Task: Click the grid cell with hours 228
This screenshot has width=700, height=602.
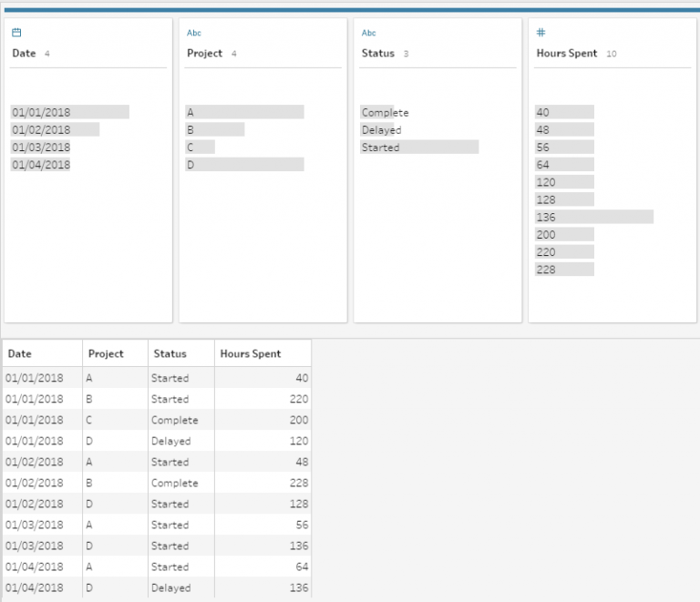Action: (x=262, y=483)
